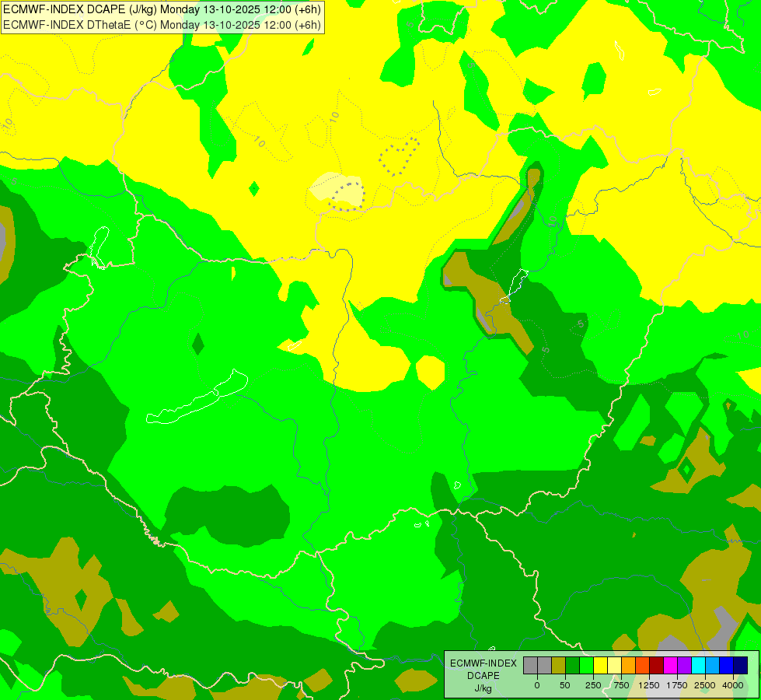Click the large elongated white lake outline

point(197,398)
